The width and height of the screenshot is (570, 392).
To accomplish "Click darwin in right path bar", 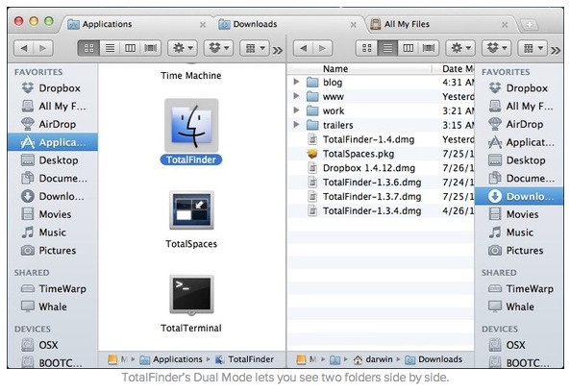I will pyautogui.click(x=373, y=359).
